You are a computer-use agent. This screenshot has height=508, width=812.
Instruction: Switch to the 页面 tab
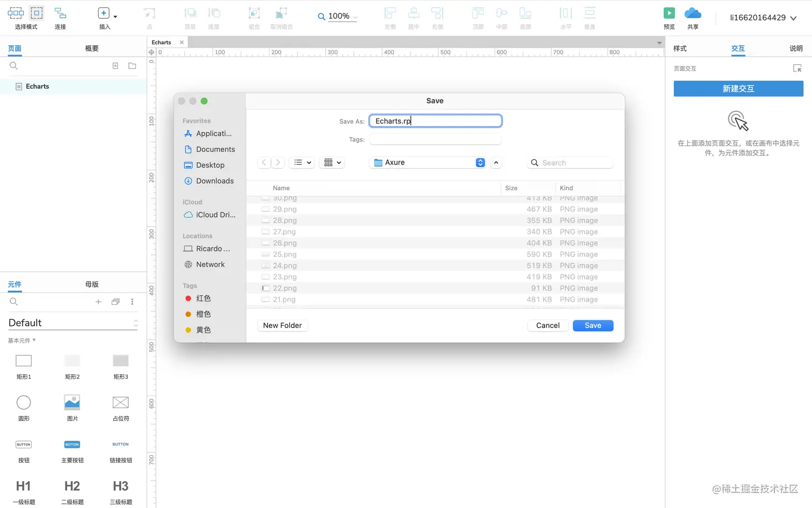pos(15,48)
